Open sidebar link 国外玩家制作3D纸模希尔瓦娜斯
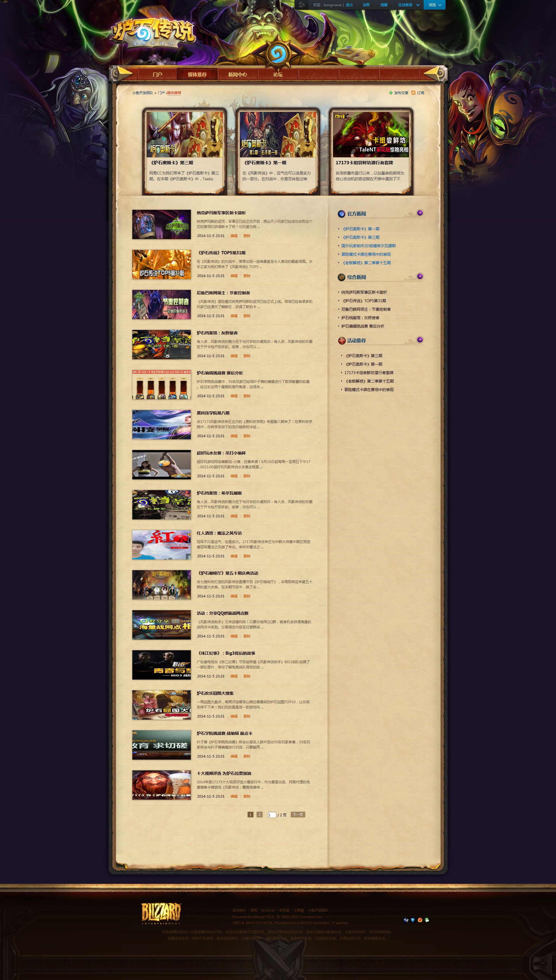 coord(368,246)
